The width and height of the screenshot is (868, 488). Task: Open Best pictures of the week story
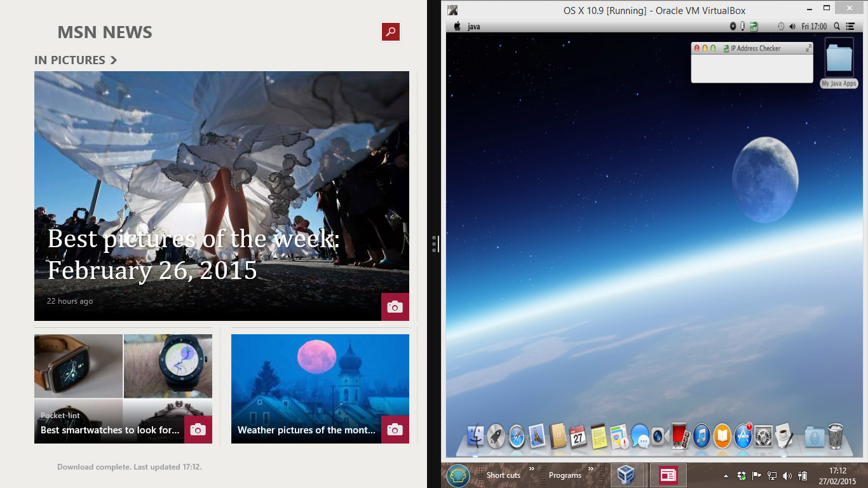(222, 196)
